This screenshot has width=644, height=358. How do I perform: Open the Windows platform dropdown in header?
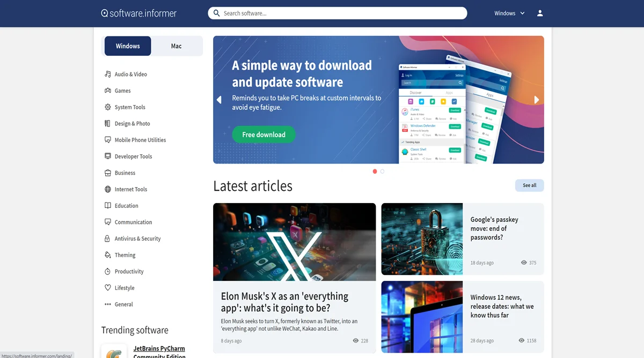click(509, 13)
